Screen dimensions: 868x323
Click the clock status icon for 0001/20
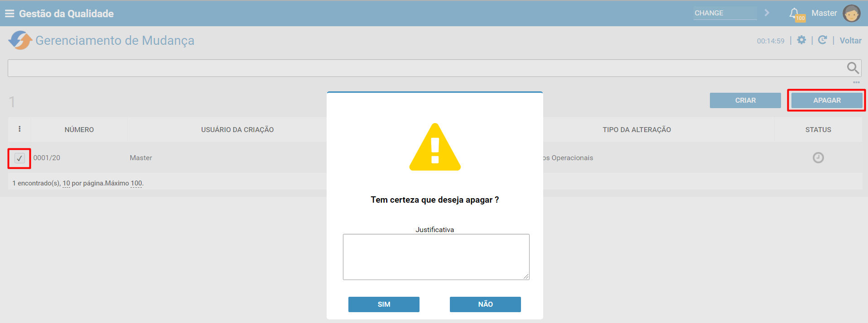(x=818, y=157)
